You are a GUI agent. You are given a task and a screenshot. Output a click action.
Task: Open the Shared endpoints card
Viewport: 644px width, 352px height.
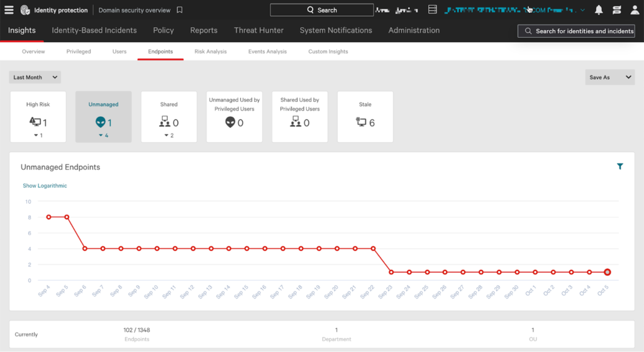click(169, 117)
